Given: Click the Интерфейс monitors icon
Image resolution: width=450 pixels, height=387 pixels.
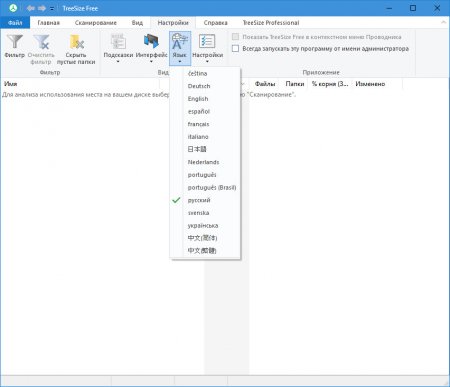Looking at the screenshot, I should click(x=151, y=42).
